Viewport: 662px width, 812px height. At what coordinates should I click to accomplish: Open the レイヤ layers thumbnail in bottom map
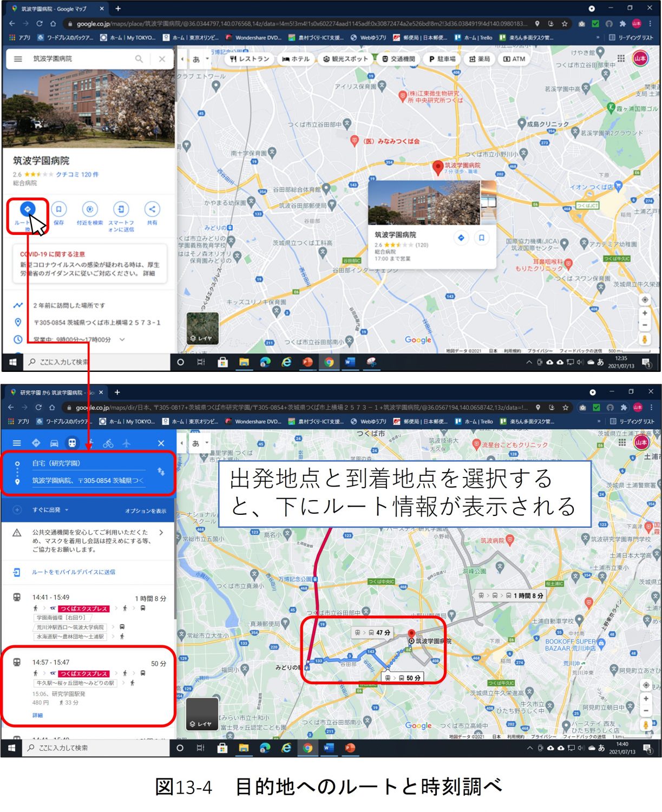point(202,713)
